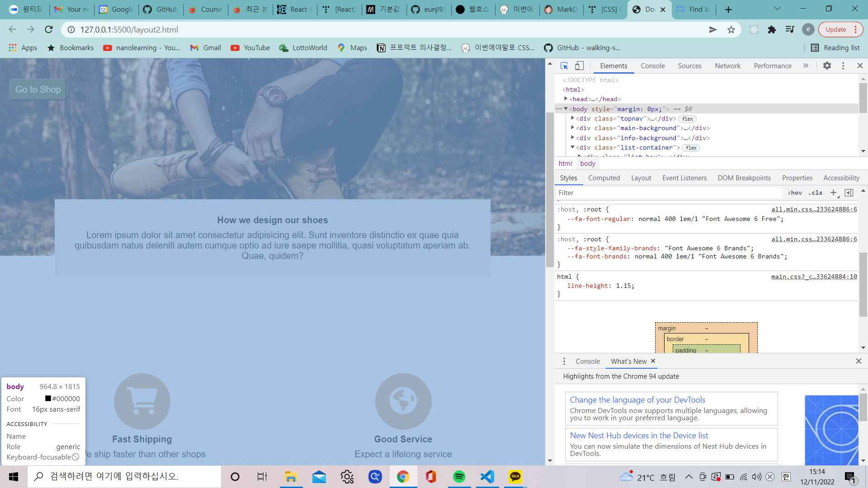Toggle :hov element state panel
This screenshot has width=868, height=488.
[x=794, y=193]
